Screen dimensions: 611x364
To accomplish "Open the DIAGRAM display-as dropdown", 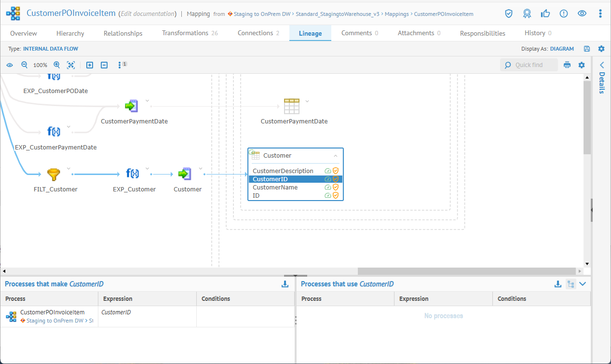I will pyautogui.click(x=562, y=49).
